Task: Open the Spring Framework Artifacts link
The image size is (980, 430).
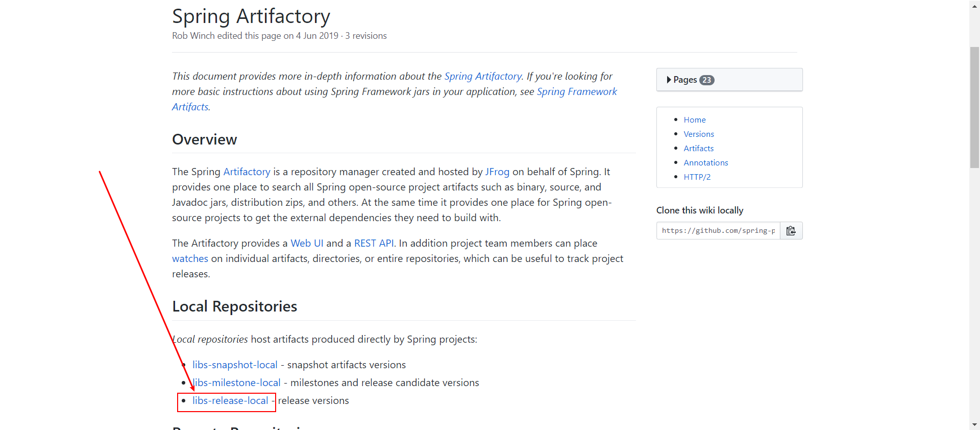Action: point(577,91)
